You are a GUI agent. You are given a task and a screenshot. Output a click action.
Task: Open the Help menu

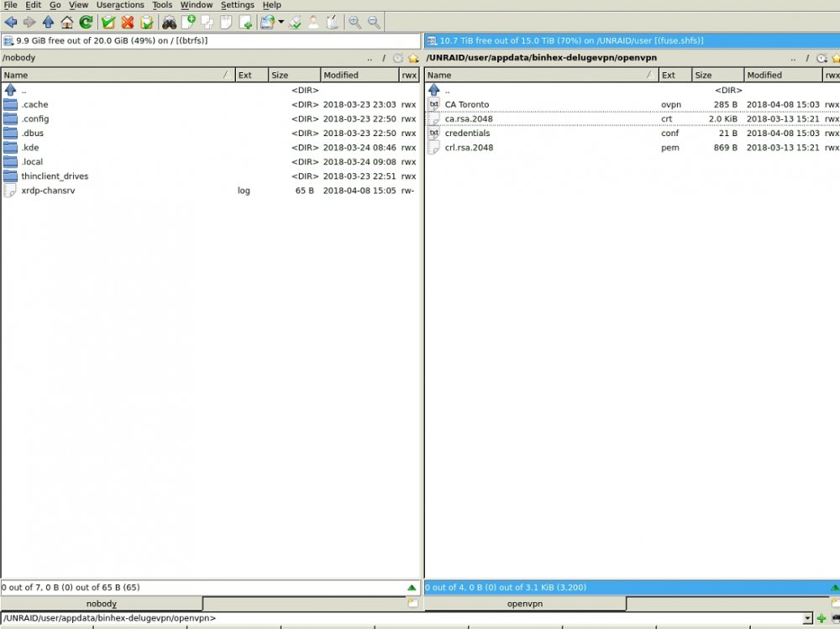pos(271,5)
